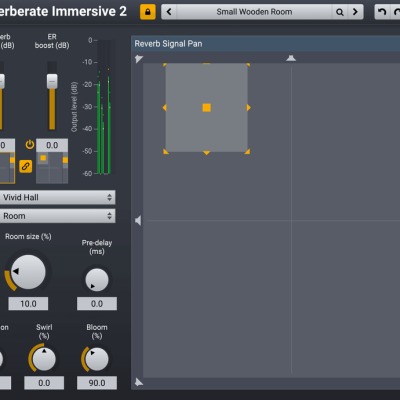
Task: Open the Vivid Hall dropdown
Action: click(57, 197)
